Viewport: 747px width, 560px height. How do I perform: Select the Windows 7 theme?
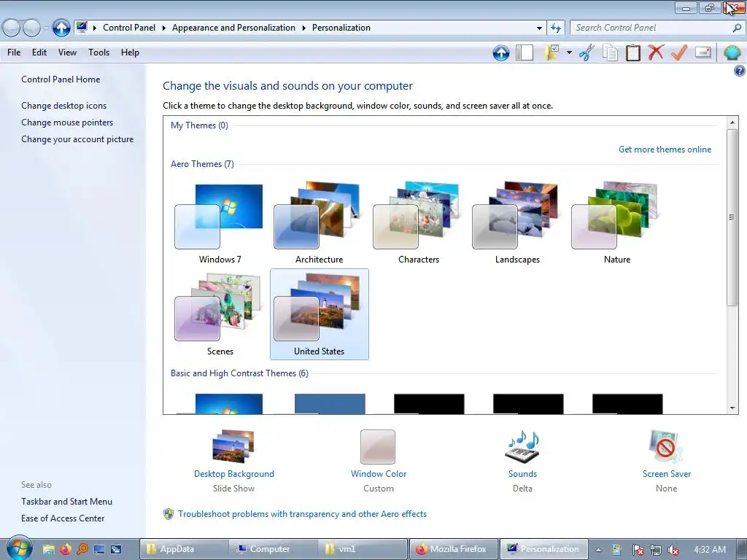tap(220, 223)
